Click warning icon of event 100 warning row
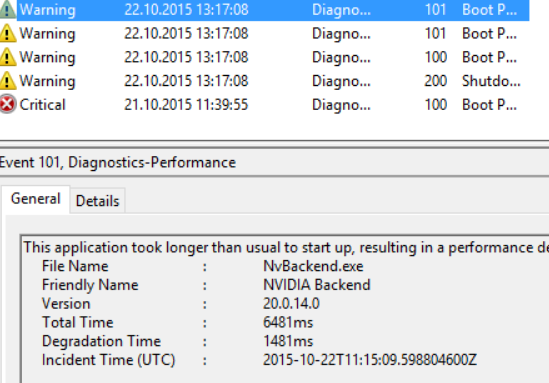 click(x=8, y=57)
